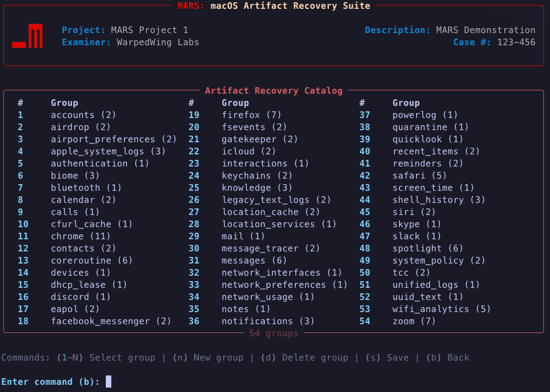Click the slack (1) group
The image size is (550, 392).
click(x=417, y=236)
